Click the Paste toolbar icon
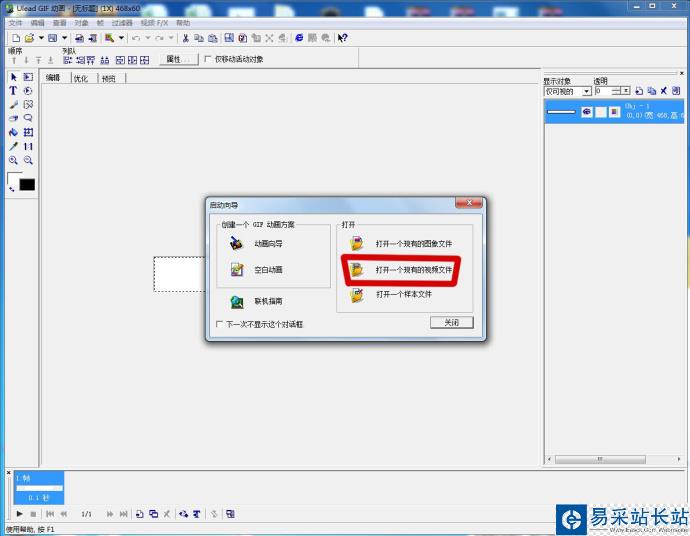This screenshot has width=690, height=536. point(213,38)
